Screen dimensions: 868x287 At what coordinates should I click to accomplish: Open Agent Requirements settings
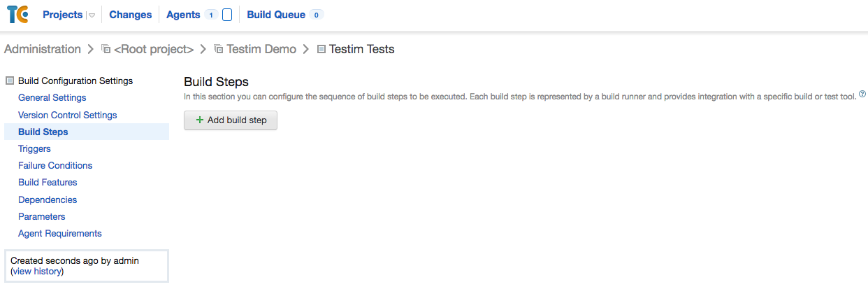(60, 233)
